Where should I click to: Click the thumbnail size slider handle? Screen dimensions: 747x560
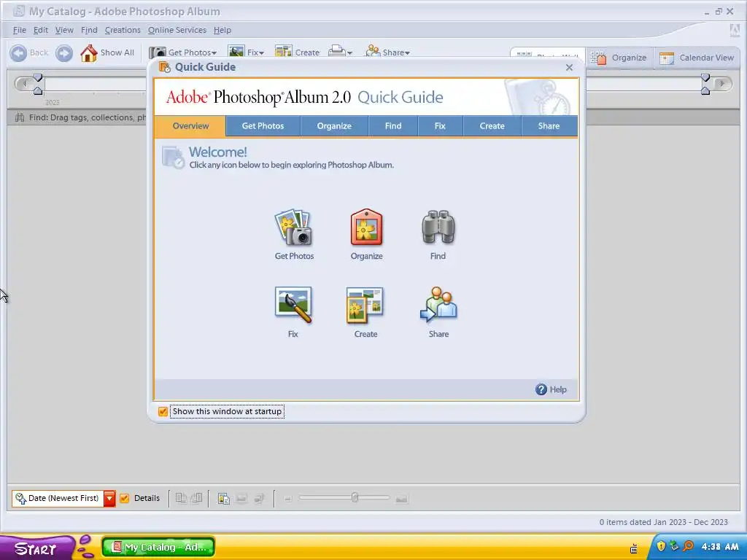355,497
